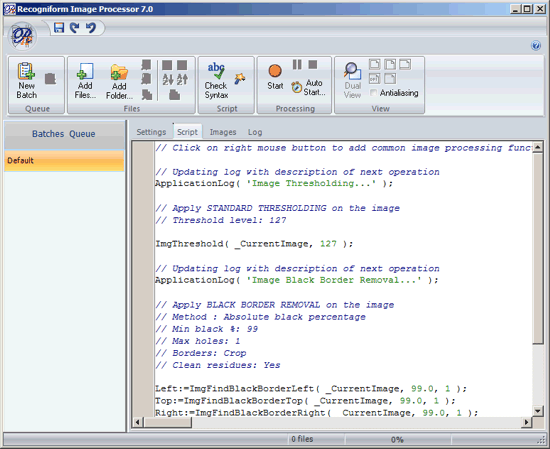Sort files ascending A-Z

click(x=168, y=80)
